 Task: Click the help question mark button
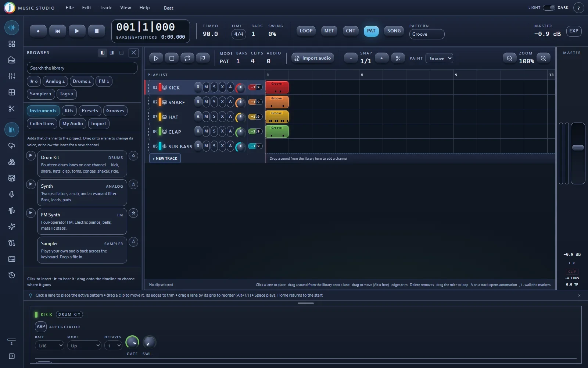(x=579, y=8)
